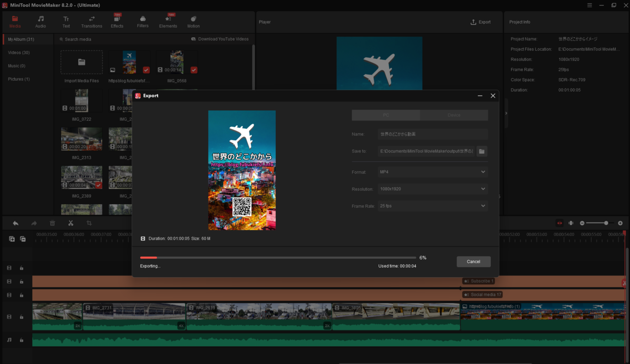The image size is (630, 364).
Task: Close the Export dialog
Action: [492, 96]
